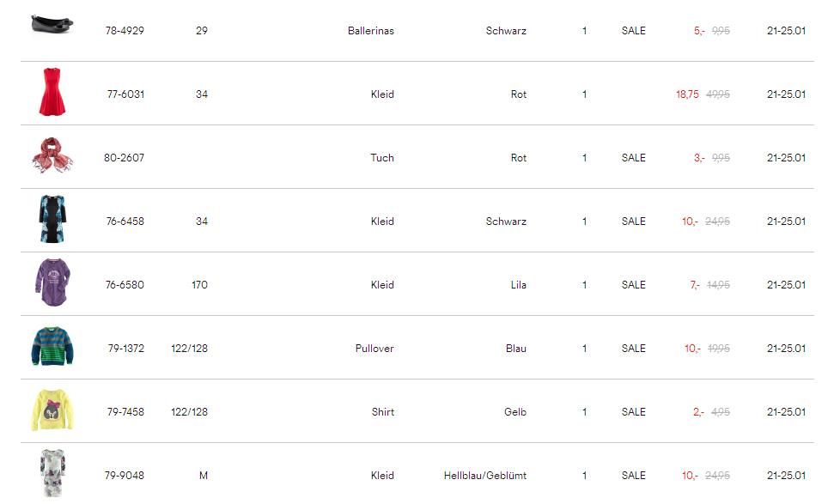Open article number 77-6031

pyautogui.click(x=125, y=94)
